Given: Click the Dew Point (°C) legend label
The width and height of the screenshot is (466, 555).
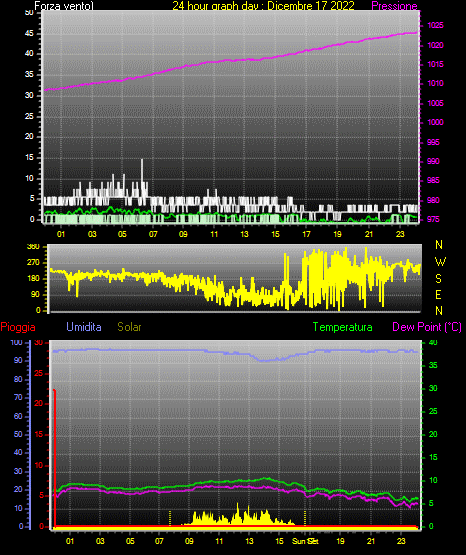Looking at the screenshot, I should click(427, 327).
